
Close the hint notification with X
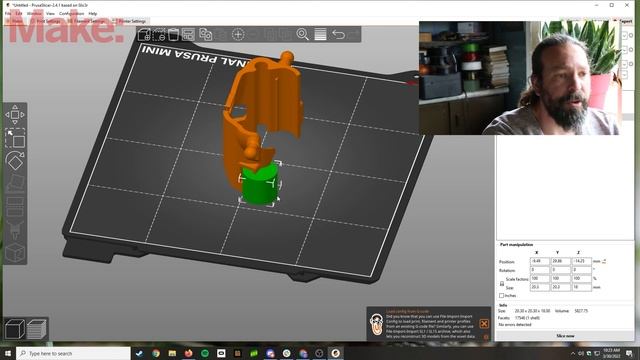click(x=484, y=324)
